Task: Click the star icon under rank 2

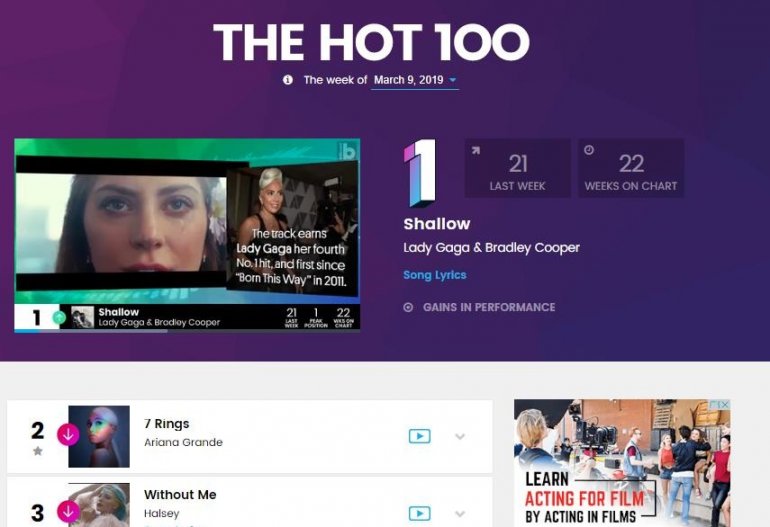Action: 38,451
